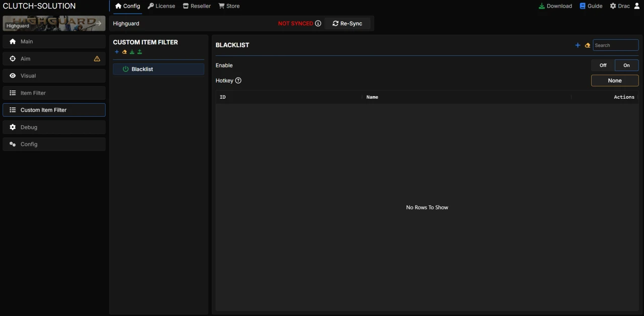Viewport: 644px width, 316px height.
Task: Add a row with the Blacklist plus icon
Action: (x=578, y=45)
